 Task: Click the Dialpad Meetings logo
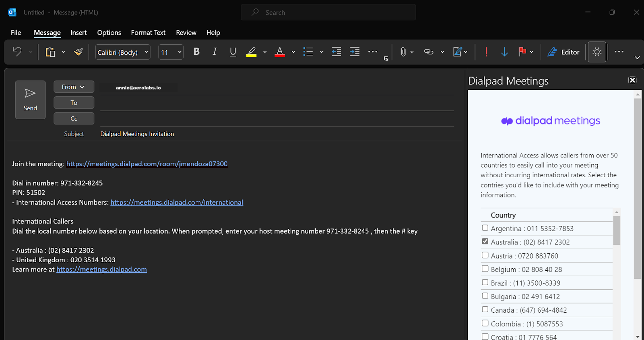point(550,121)
